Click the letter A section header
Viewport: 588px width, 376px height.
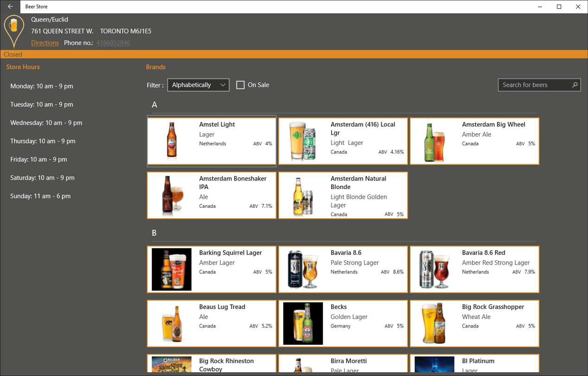click(x=154, y=105)
